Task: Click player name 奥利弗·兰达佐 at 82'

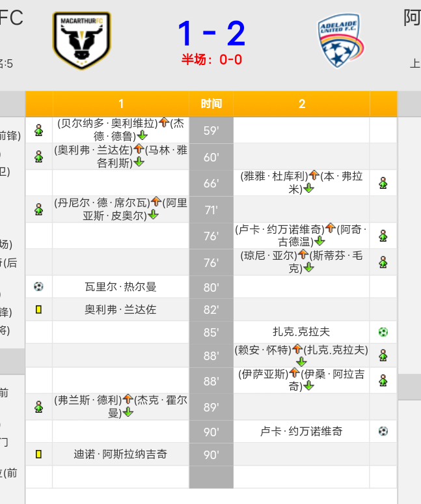Action: tap(121, 309)
